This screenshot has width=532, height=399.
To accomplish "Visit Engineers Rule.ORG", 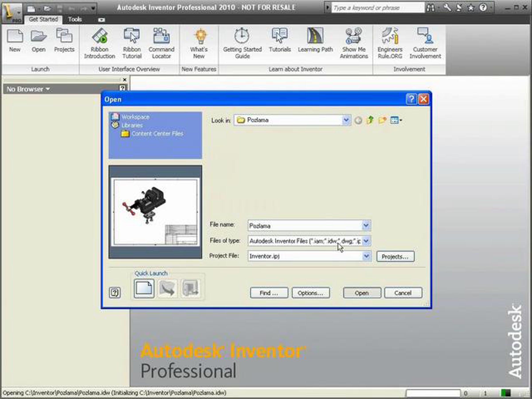I will (390, 43).
